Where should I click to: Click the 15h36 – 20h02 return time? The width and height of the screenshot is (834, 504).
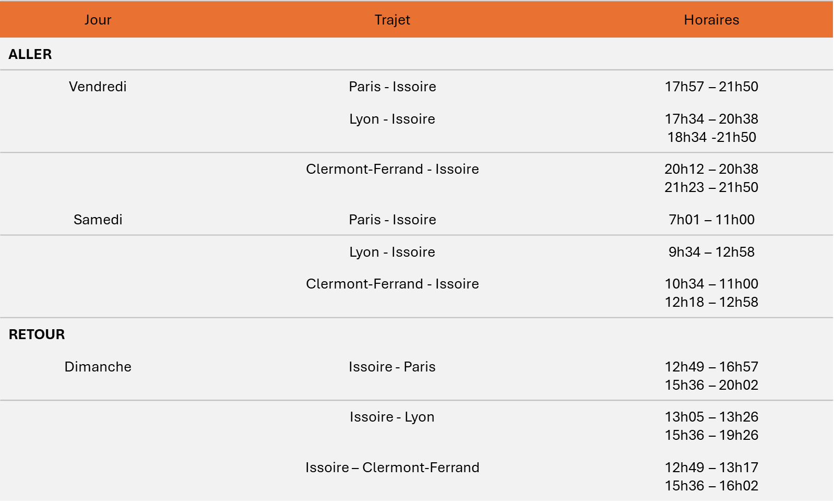point(711,385)
